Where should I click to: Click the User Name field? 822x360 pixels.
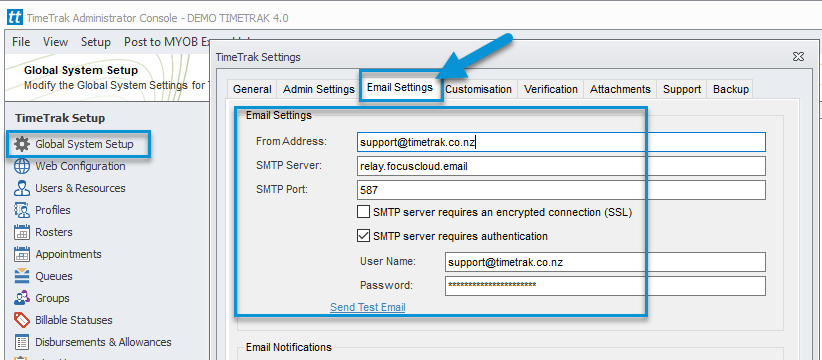click(605, 262)
